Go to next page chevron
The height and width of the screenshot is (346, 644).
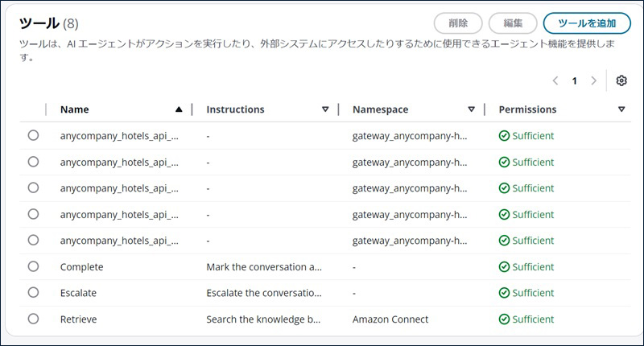tap(594, 80)
